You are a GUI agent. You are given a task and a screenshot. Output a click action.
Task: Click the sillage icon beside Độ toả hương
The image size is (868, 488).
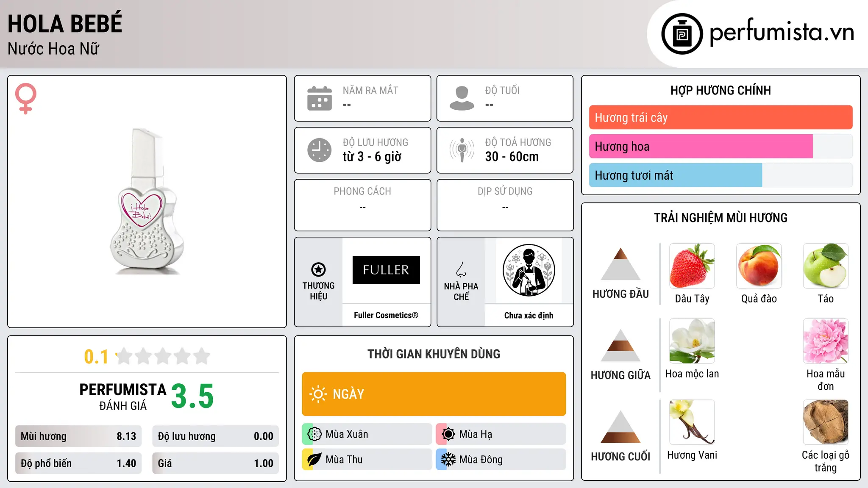coord(462,150)
